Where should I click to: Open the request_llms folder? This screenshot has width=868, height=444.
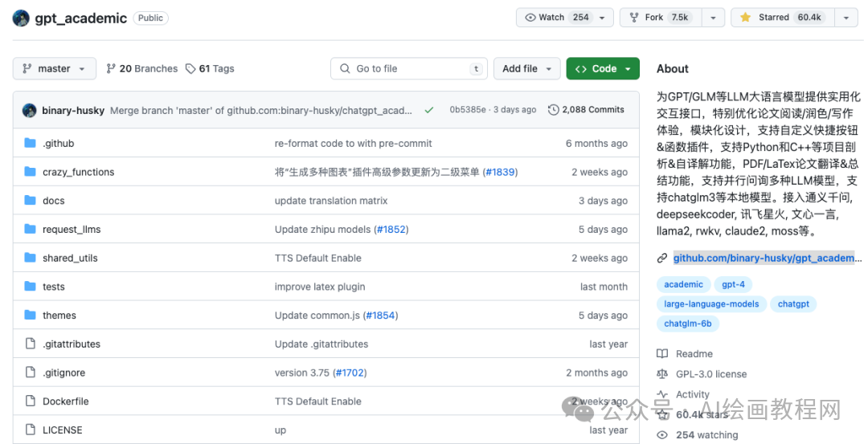72,230
